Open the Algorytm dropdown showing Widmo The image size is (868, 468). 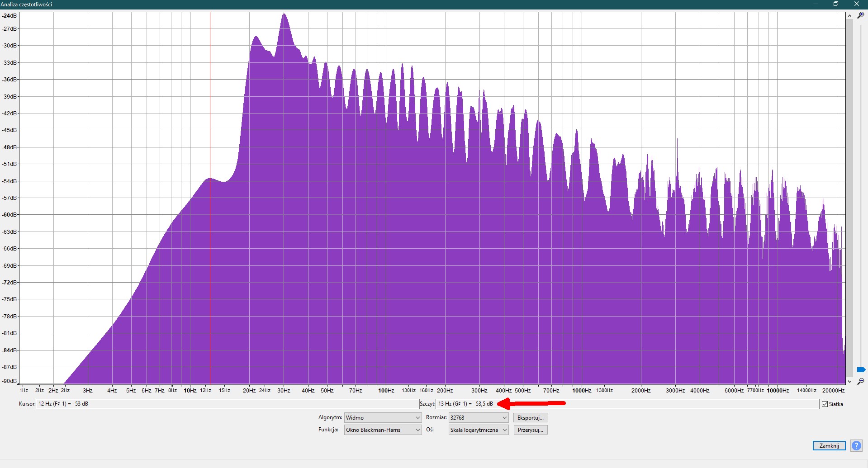(x=383, y=418)
